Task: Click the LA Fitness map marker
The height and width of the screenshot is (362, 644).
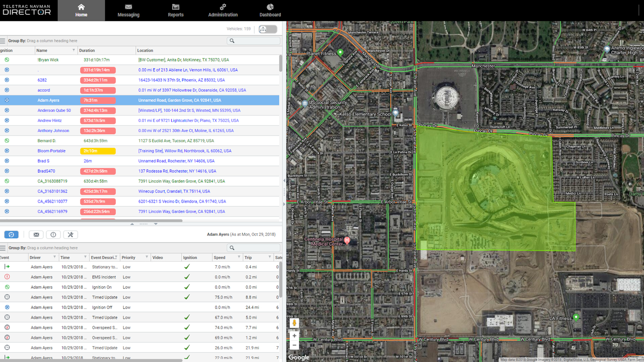Action: [576, 317]
